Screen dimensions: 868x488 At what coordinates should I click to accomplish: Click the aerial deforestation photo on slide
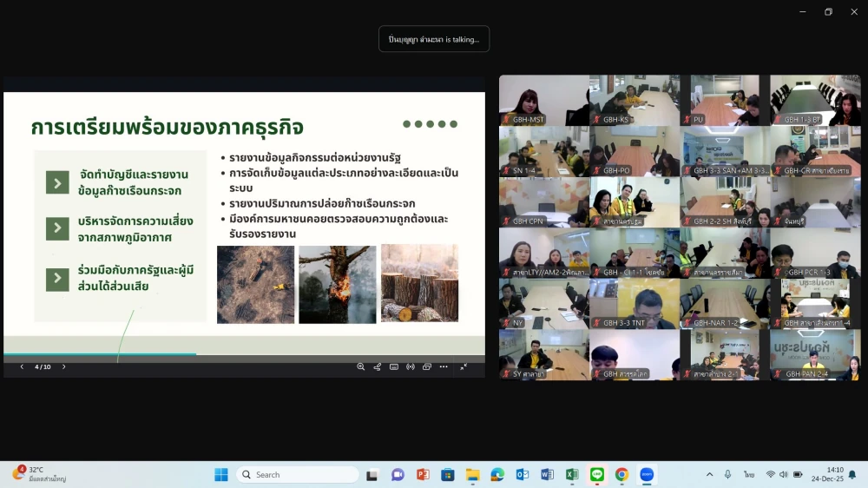256,284
